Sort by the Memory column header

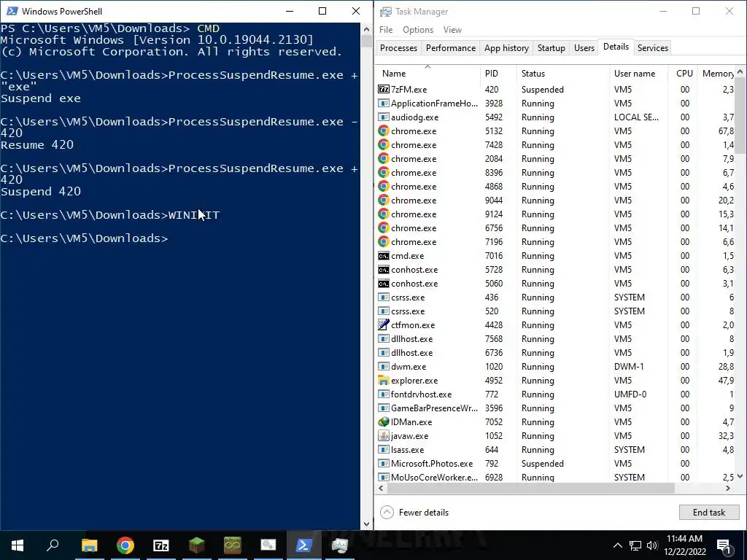[x=716, y=74]
